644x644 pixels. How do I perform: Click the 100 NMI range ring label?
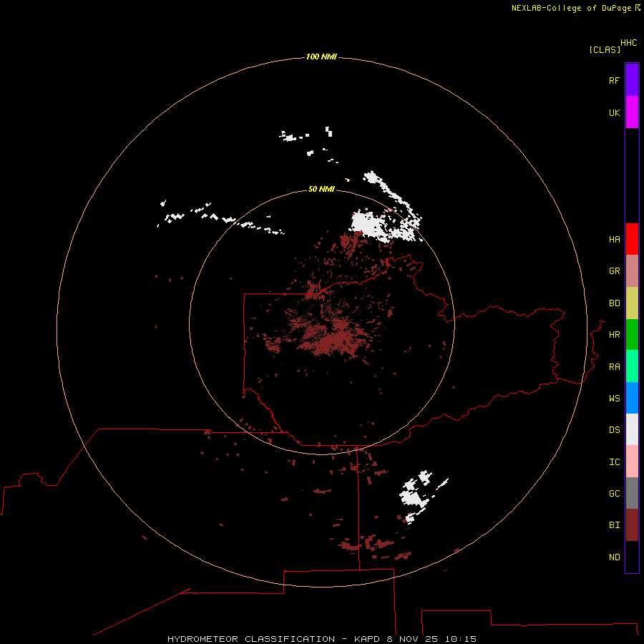321,57
